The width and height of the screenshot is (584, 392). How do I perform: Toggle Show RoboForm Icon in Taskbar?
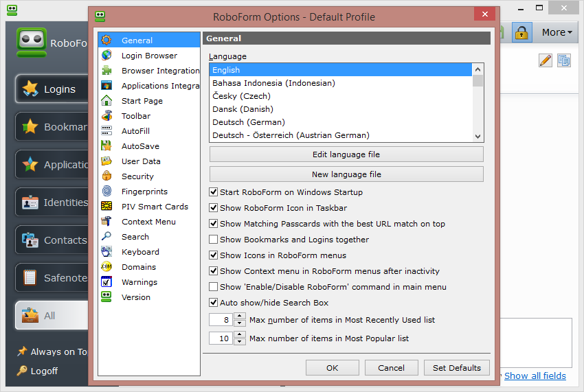coord(213,208)
